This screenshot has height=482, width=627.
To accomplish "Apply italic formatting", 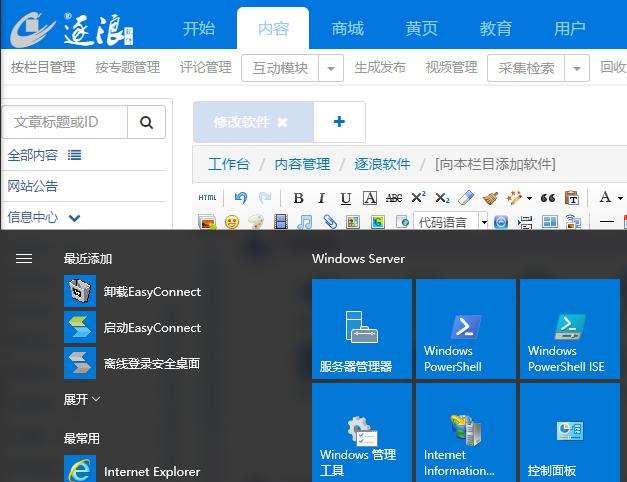I will tap(321, 198).
